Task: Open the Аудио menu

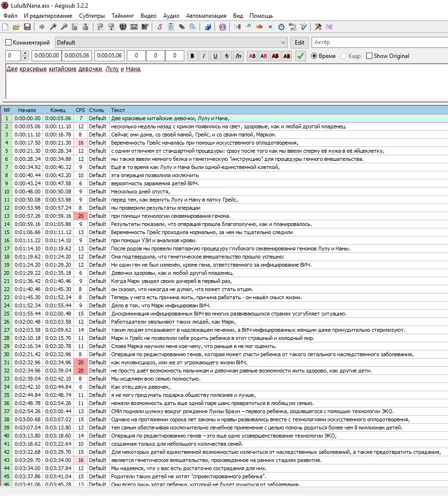Action: coord(171,16)
